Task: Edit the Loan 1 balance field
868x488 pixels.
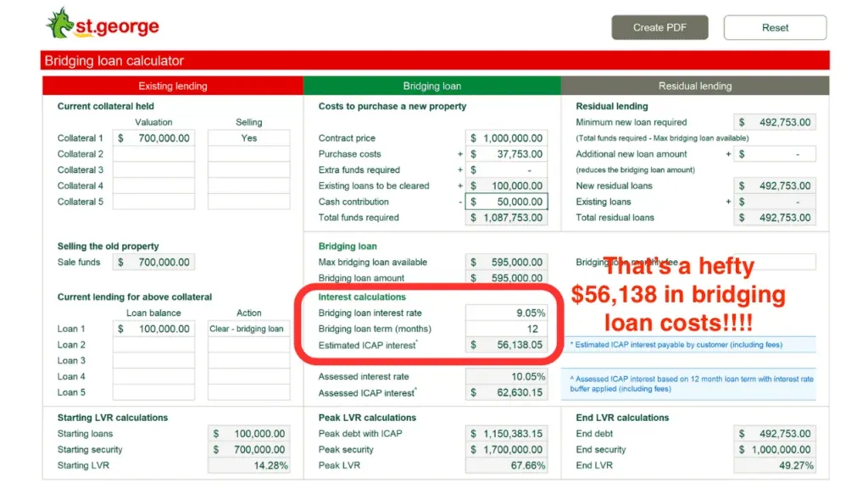Action: tap(154, 329)
